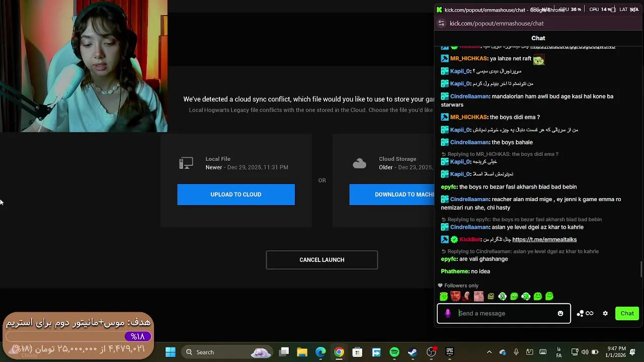This screenshot has height=362, width=644.
Task: Click the OneDrive cloud tray icon
Action: (503, 352)
